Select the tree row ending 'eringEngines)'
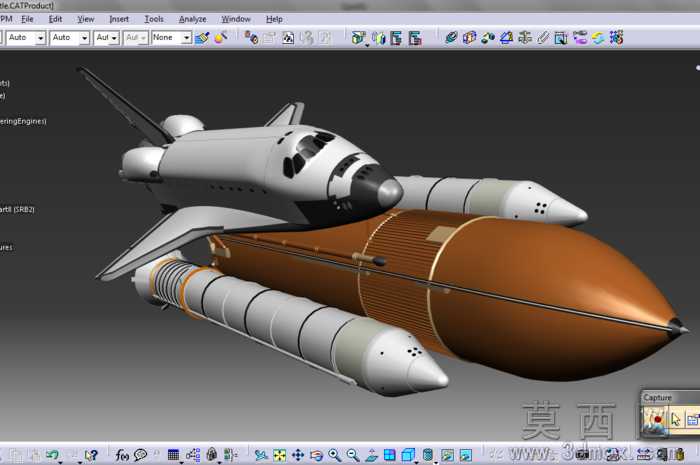 coord(23,121)
